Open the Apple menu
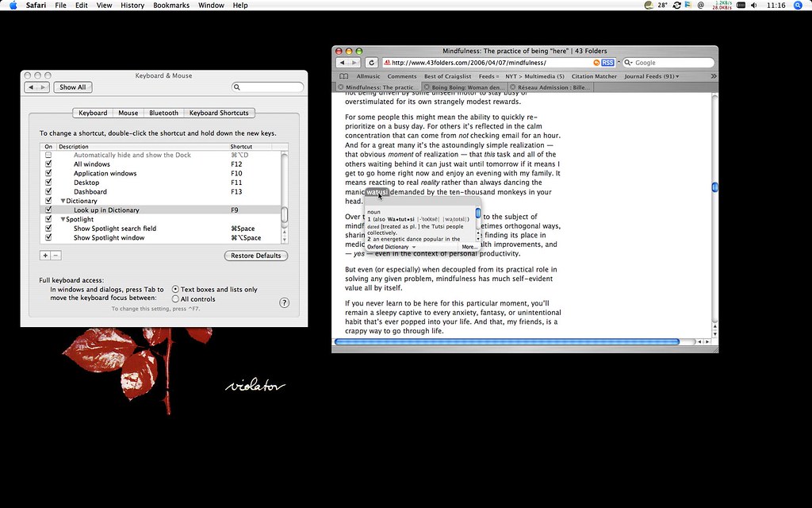 coord(13,6)
